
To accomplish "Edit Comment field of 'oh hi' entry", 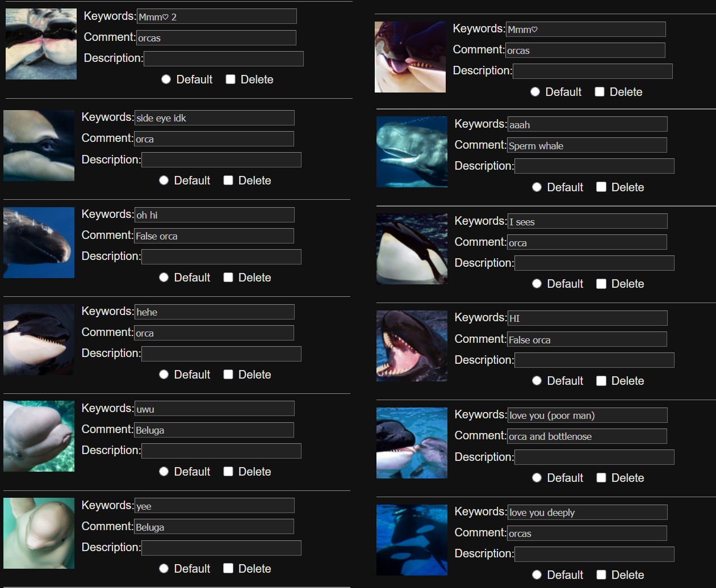I will [214, 236].
